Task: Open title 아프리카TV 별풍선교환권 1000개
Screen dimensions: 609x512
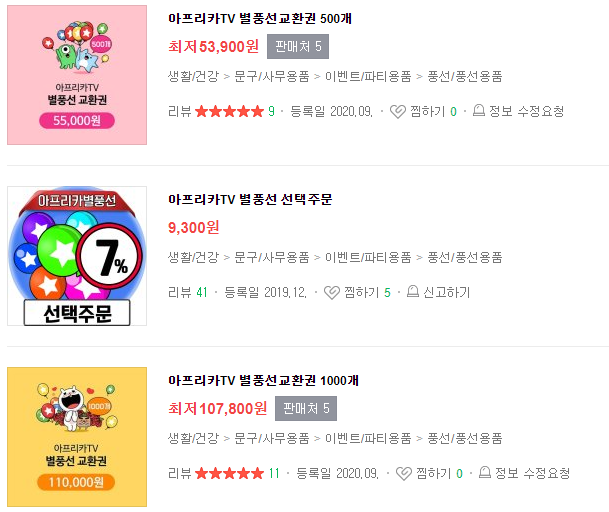Action: pos(263,381)
